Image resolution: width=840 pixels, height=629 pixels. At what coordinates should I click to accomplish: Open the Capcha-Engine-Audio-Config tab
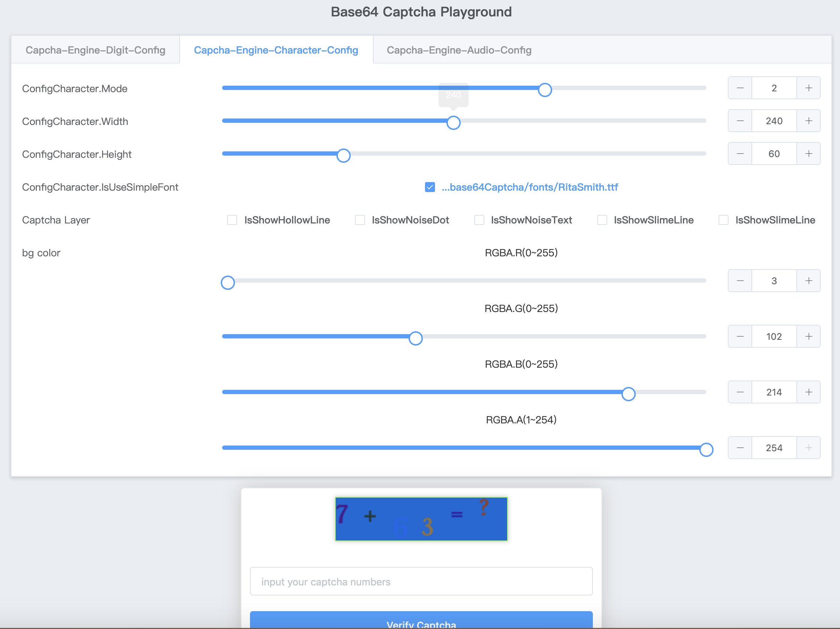(x=459, y=50)
